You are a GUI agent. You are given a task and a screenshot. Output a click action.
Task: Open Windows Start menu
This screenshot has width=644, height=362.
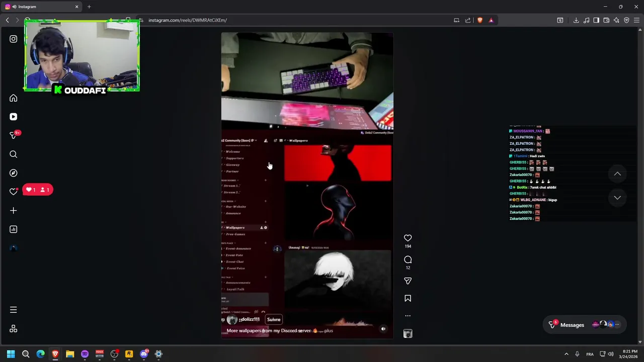click(x=11, y=354)
